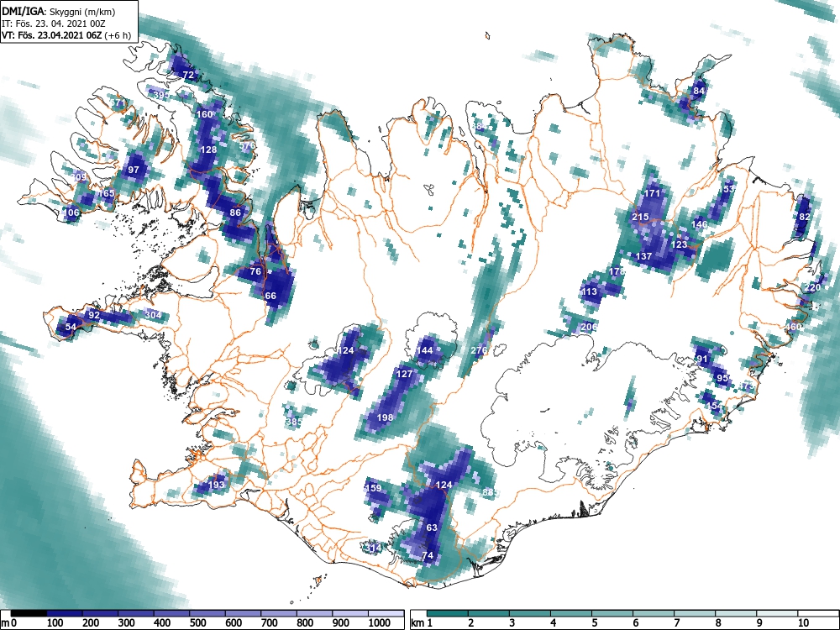Click the visibility value 885
The image size is (840, 630).
[491, 492]
